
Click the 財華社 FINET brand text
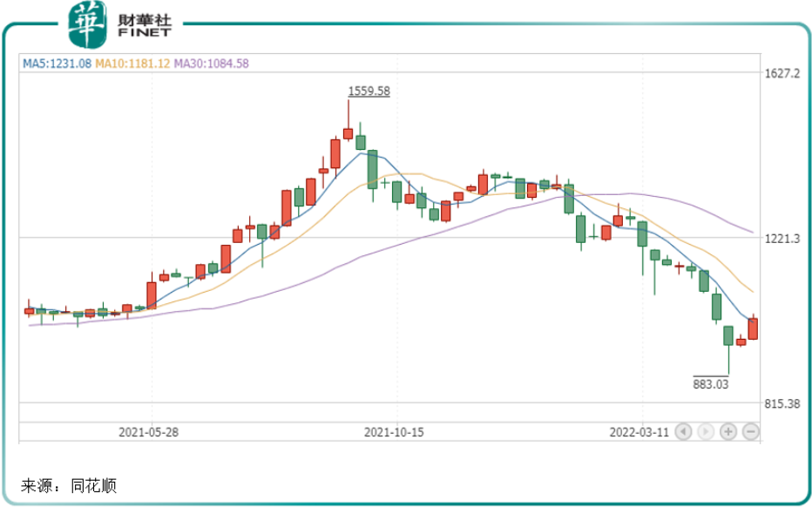coord(145,24)
